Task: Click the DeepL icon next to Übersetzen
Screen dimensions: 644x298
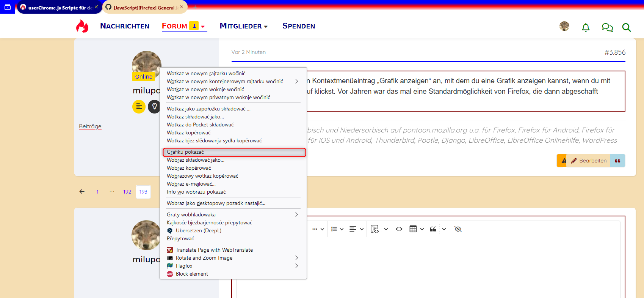Action: [x=170, y=231]
